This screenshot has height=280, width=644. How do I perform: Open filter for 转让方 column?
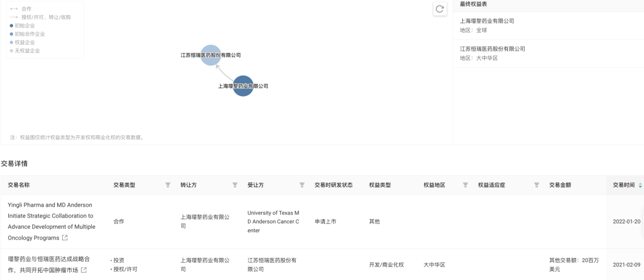[235, 185]
